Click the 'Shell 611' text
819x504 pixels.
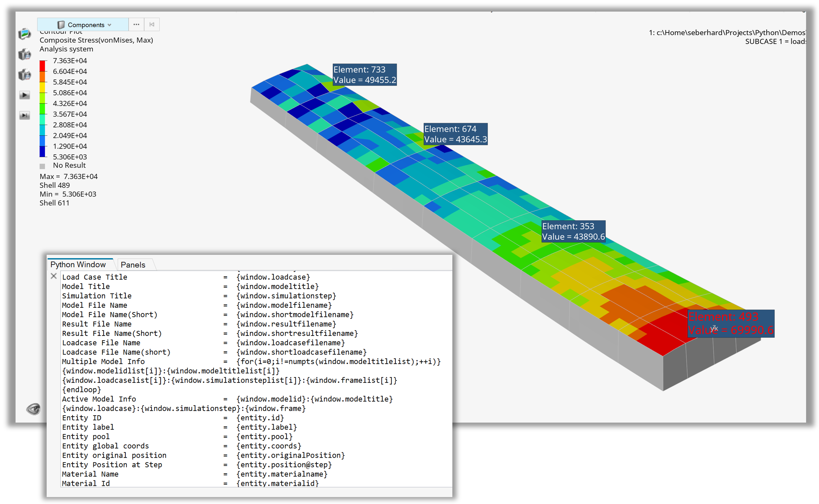click(55, 203)
